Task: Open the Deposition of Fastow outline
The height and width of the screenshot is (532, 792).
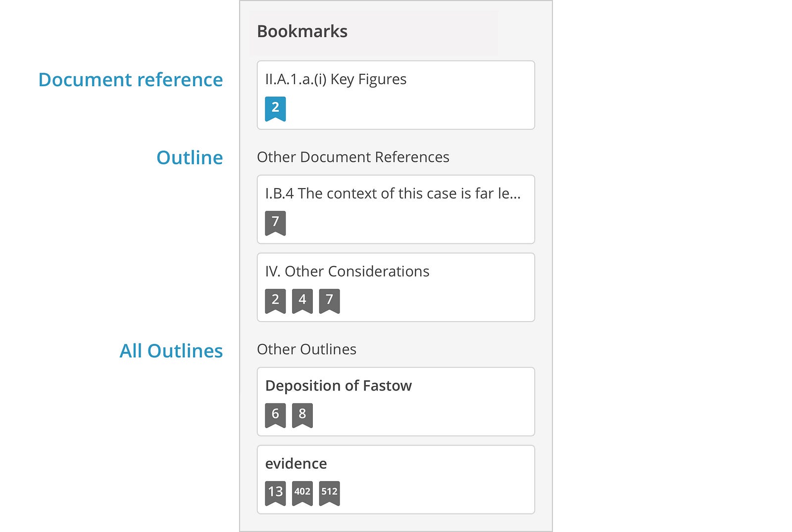Action: point(338,386)
